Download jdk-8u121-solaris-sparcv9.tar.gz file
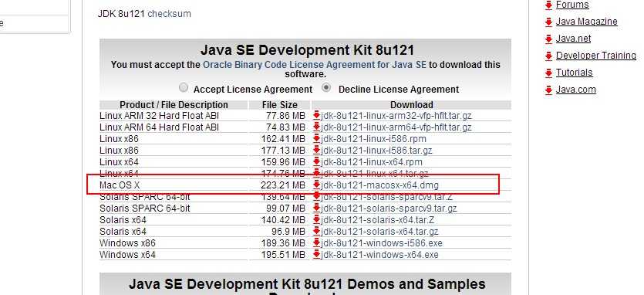644x295 pixels. click(x=389, y=209)
